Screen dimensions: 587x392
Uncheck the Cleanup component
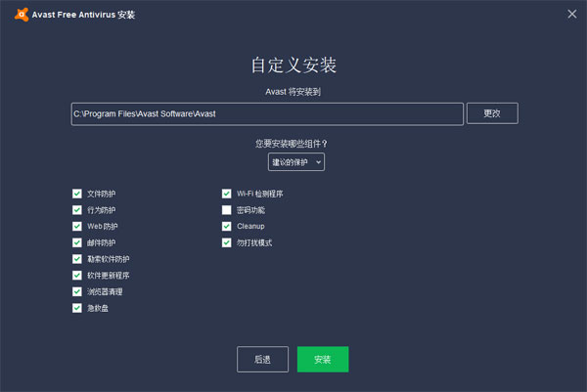click(x=227, y=226)
